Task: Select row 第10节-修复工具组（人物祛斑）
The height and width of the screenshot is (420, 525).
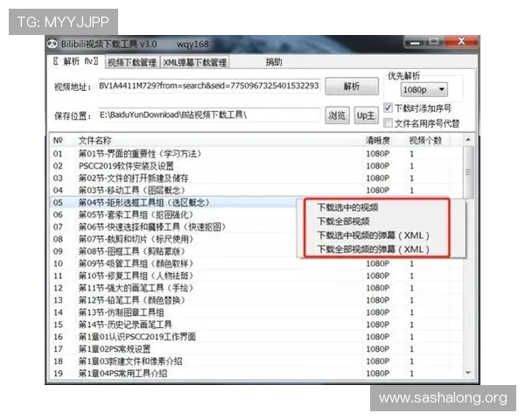Action: tap(256, 276)
